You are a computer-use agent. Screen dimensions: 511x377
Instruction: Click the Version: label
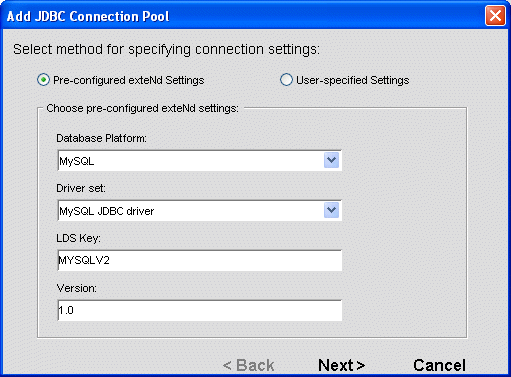pos(77,288)
